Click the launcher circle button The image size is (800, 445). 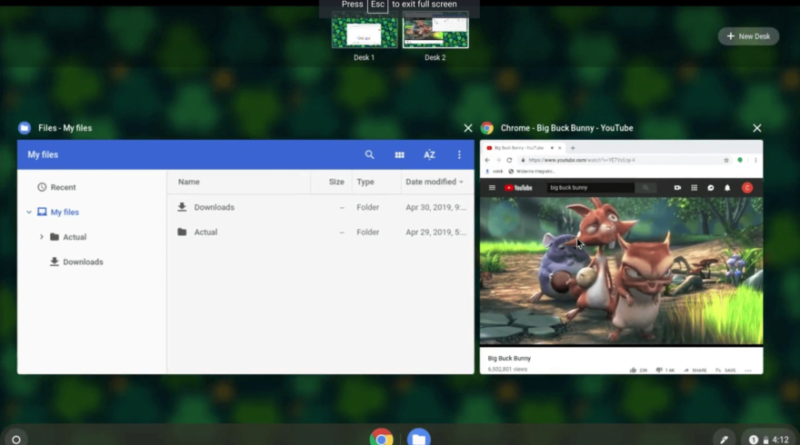click(16, 439)
